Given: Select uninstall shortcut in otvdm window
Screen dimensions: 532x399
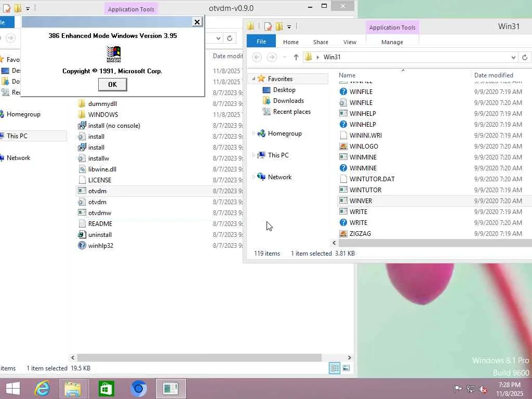Looking at the screenshot, I should click(x=100, y=235).
